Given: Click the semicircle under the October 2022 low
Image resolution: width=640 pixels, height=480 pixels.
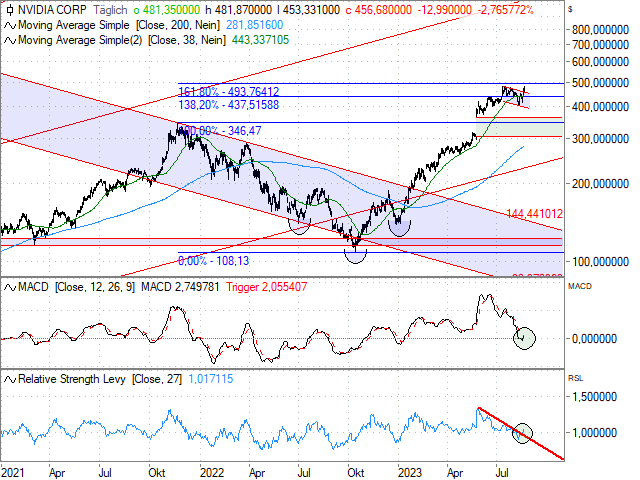Looking at the screenshot, I should [356, 257].
